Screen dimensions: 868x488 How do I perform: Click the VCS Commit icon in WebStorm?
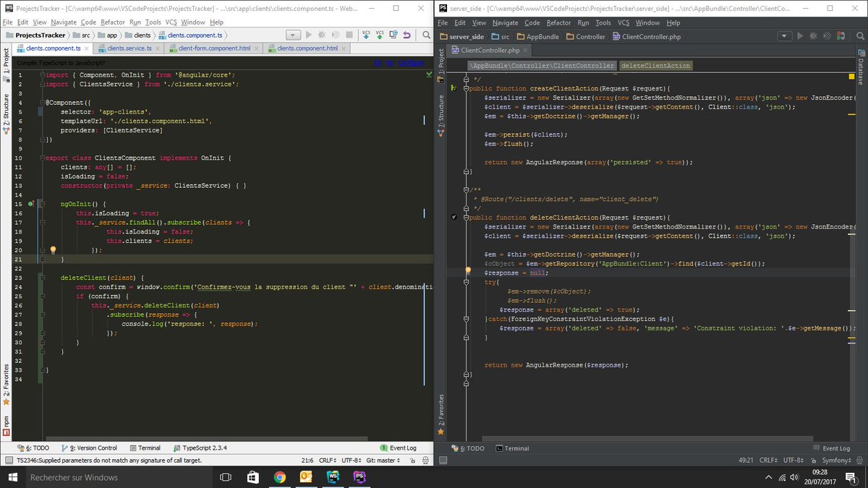pos(379,35)
